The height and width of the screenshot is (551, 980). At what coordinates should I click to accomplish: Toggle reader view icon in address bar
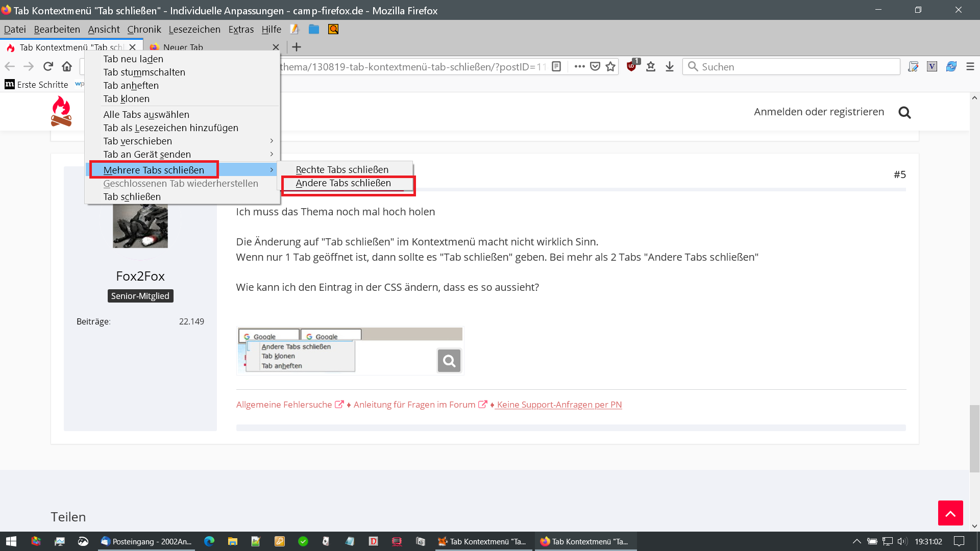point(557,66)
